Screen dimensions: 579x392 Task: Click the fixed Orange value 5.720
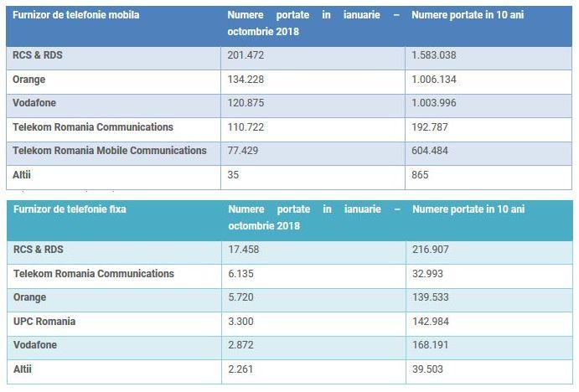243,297
